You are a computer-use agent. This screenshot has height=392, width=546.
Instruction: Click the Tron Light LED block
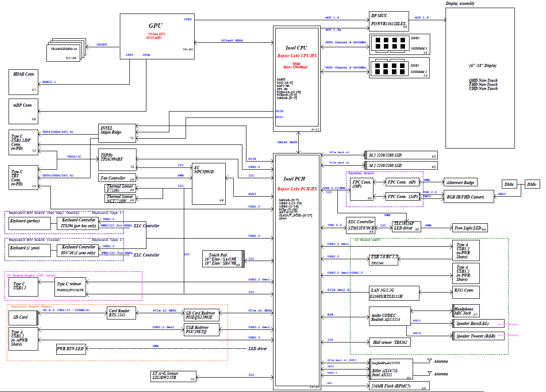(470, 228)
